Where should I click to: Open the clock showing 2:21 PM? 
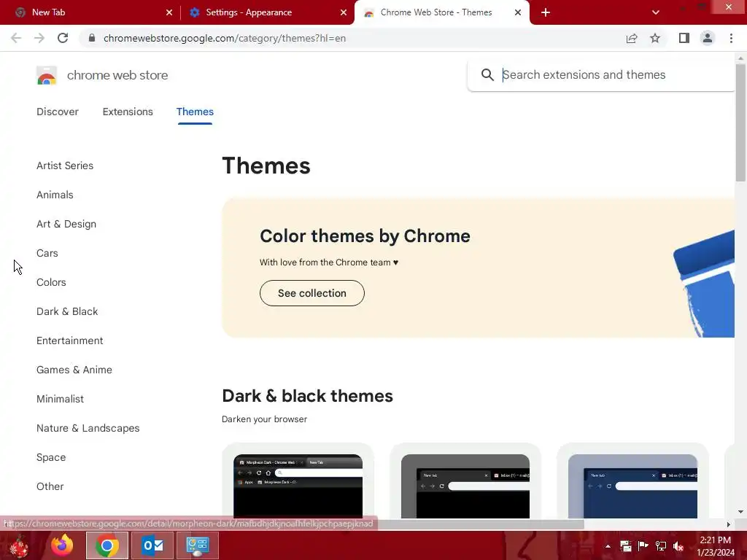[x=716, y=546]
